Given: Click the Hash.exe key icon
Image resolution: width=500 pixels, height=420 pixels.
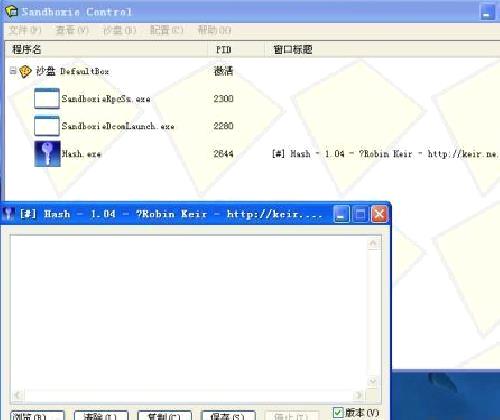Looking at the screenshot, I should (47, 154).
